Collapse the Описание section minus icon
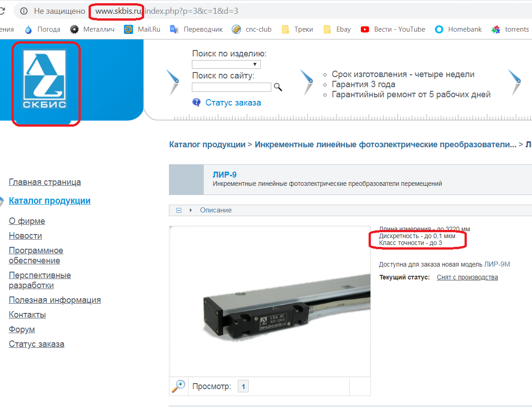The width and height of the screenshot is (532, 407). [x=179, y=210]
